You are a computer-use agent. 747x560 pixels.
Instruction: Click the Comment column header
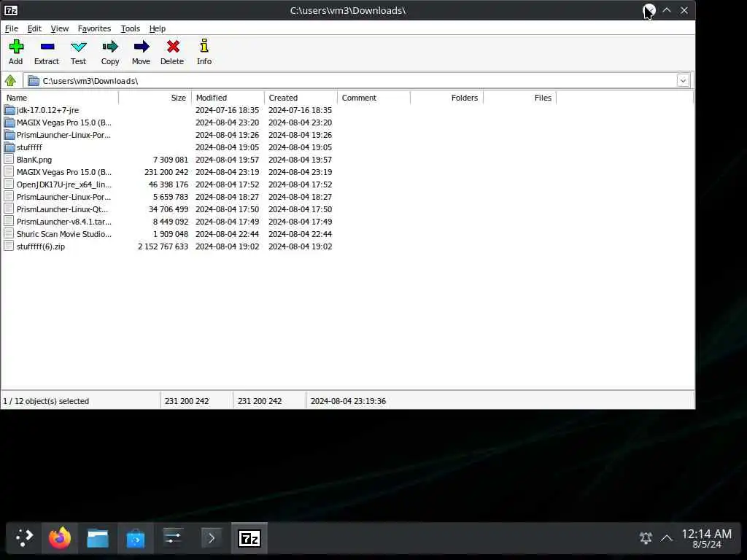pyautogui.click(x=373, y=98)
